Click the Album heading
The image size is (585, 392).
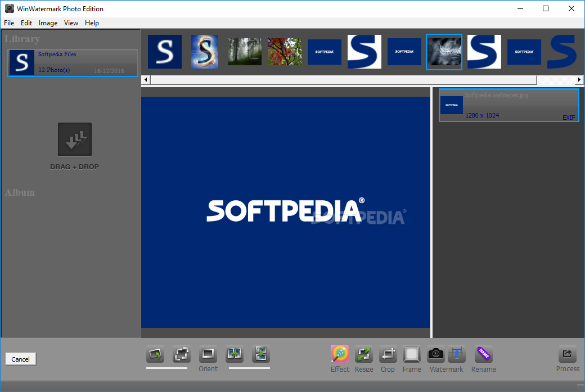coord(20,192)
